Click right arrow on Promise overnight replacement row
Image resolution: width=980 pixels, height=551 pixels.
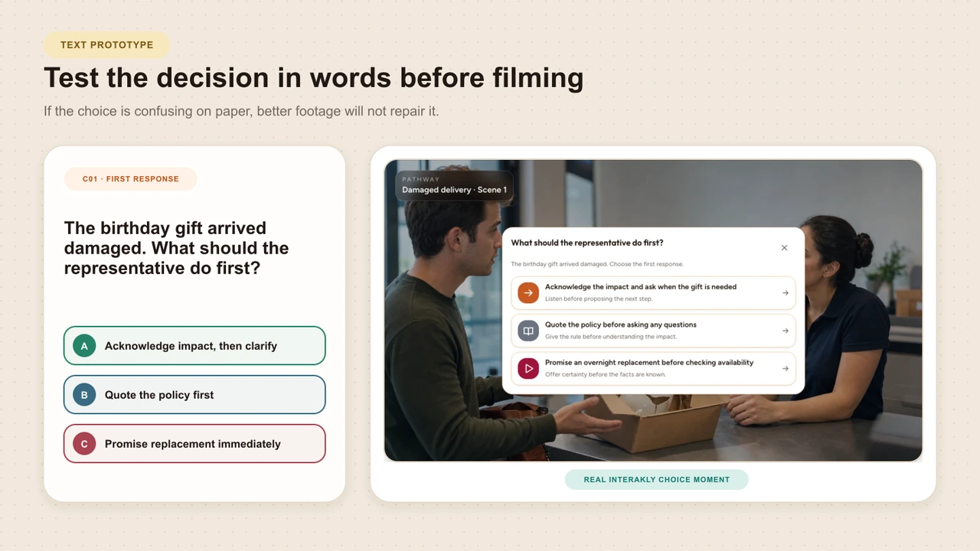(786, 369)
